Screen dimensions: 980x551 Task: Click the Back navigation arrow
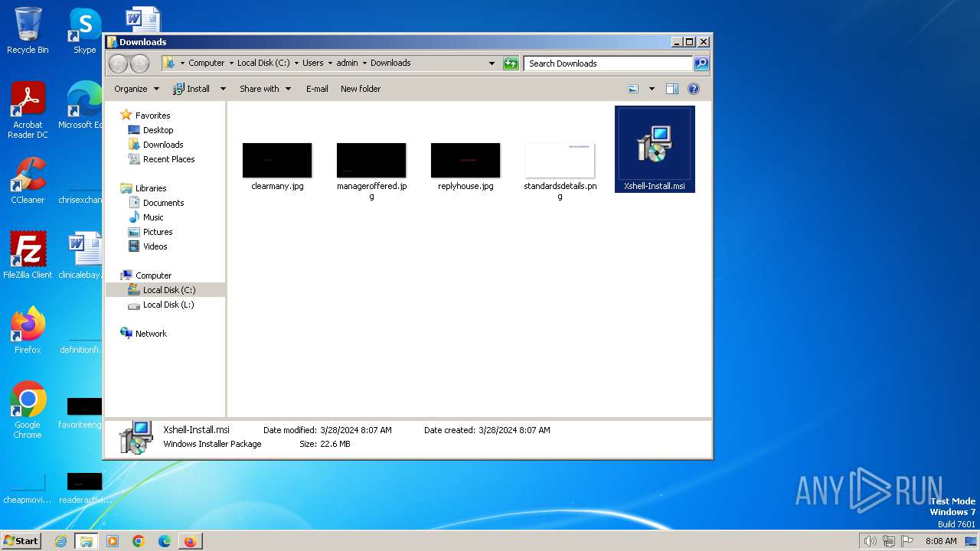click(119, 64)
